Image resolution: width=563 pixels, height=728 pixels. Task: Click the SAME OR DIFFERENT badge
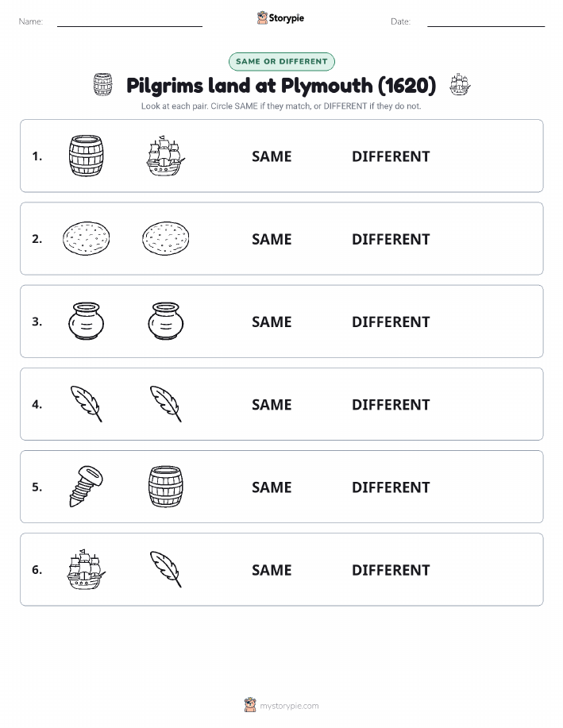tap(281, 61)
